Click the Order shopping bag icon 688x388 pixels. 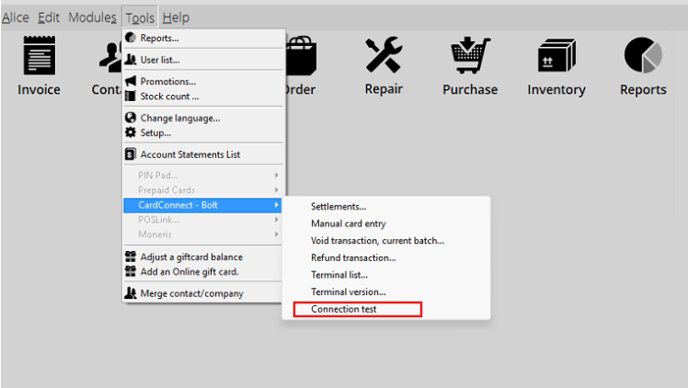coord(301,56)
